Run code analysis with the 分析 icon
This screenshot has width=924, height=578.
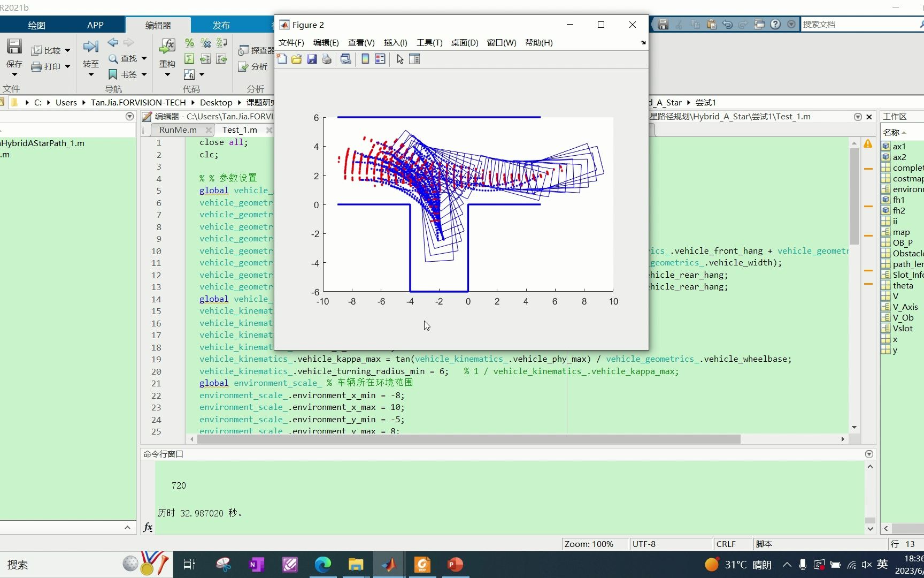pyautogui.click(x=252, y=67)
